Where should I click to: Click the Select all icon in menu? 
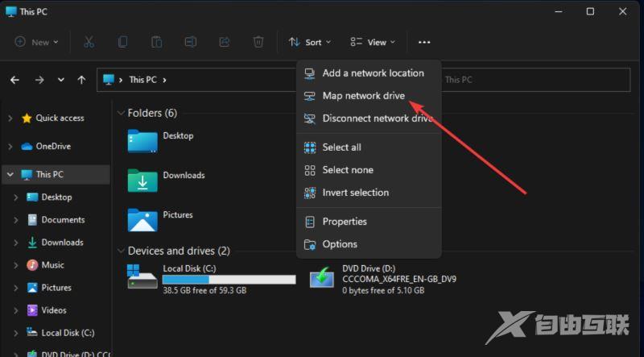[x=310, y=147]
